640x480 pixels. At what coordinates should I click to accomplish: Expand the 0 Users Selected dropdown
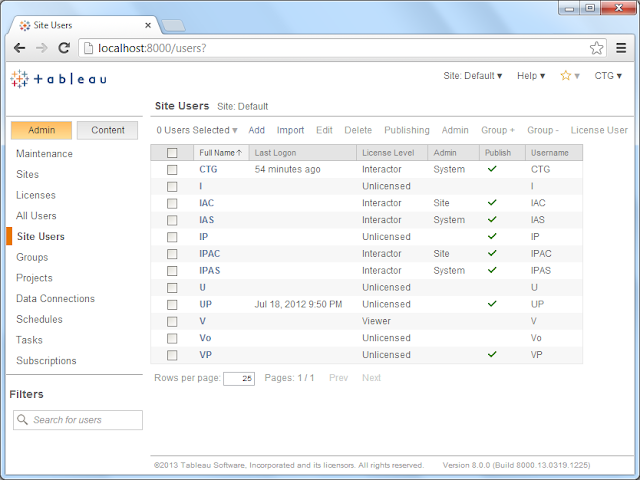point(197,130)
